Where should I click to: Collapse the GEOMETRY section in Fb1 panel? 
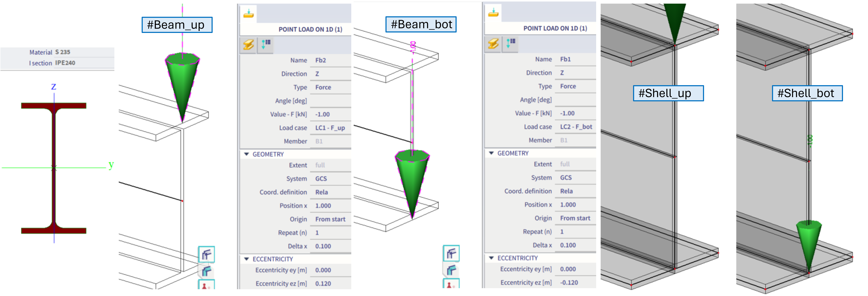[491, 153]
